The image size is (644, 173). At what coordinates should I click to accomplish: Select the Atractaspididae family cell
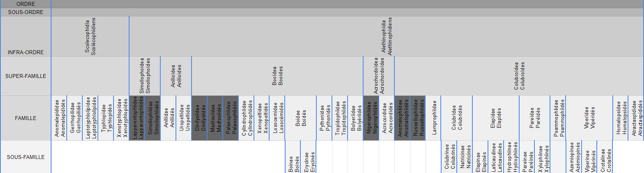(636, 118)
